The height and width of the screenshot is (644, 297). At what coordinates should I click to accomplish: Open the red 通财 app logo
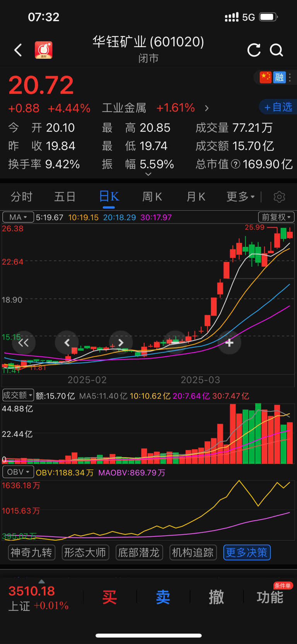(x=44, y=50)
